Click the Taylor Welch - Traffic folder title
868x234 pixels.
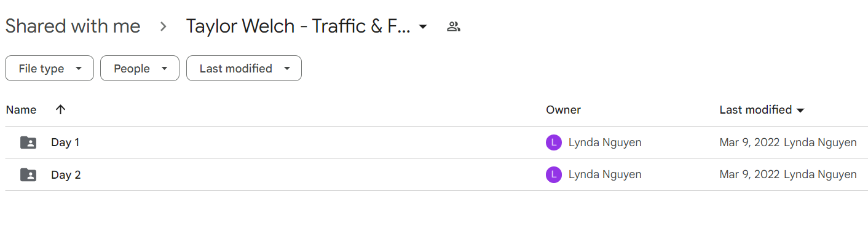pos(298,26)
